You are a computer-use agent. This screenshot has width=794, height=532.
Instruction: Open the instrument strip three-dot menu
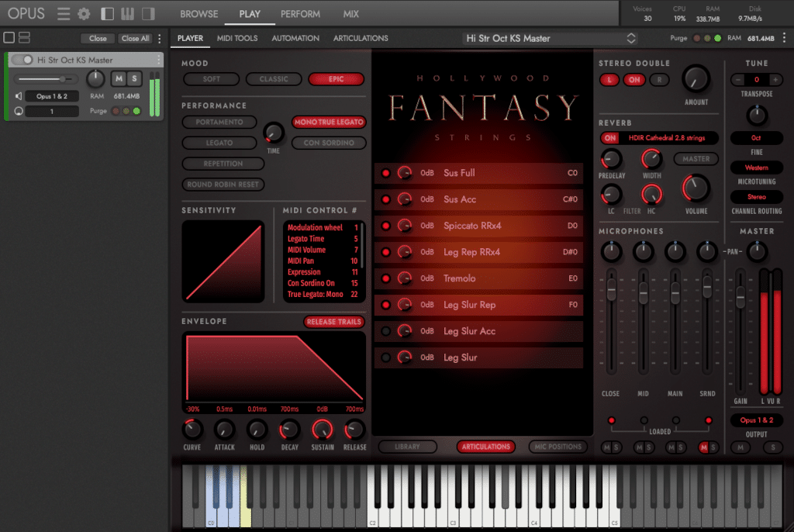(158, 60)
